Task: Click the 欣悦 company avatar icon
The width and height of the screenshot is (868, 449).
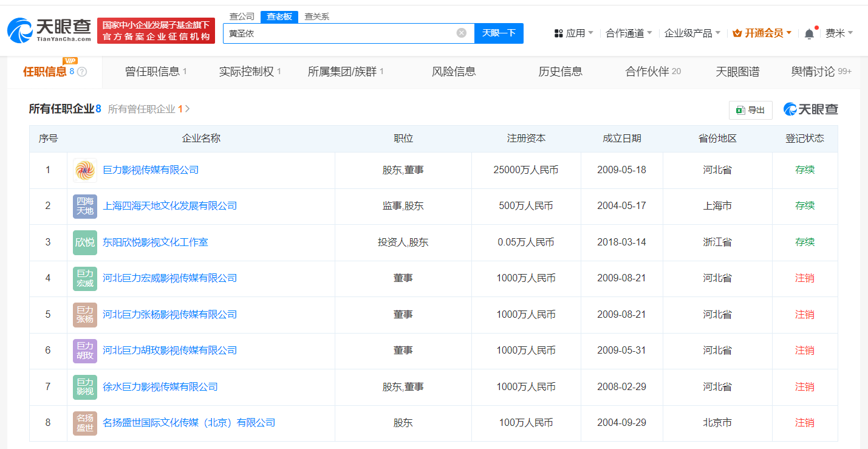Action: coord(85,242)
